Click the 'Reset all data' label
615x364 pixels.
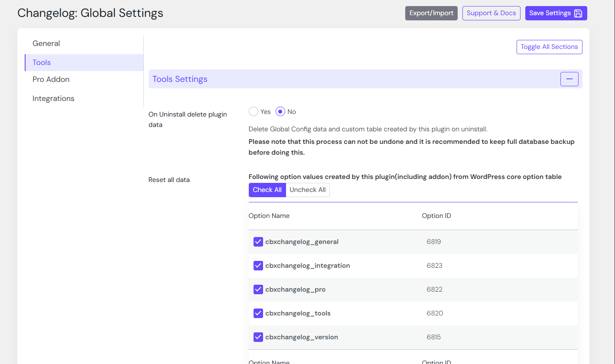click(169, 179)
